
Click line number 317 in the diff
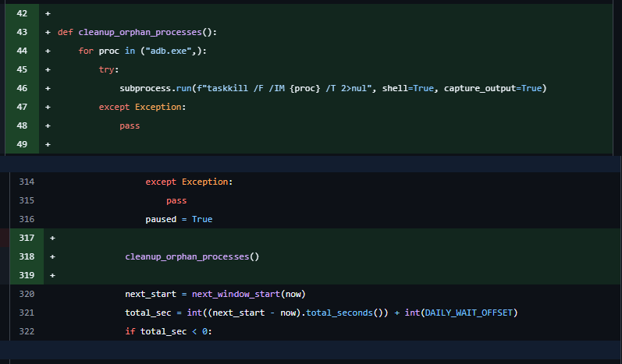[27, 238]
